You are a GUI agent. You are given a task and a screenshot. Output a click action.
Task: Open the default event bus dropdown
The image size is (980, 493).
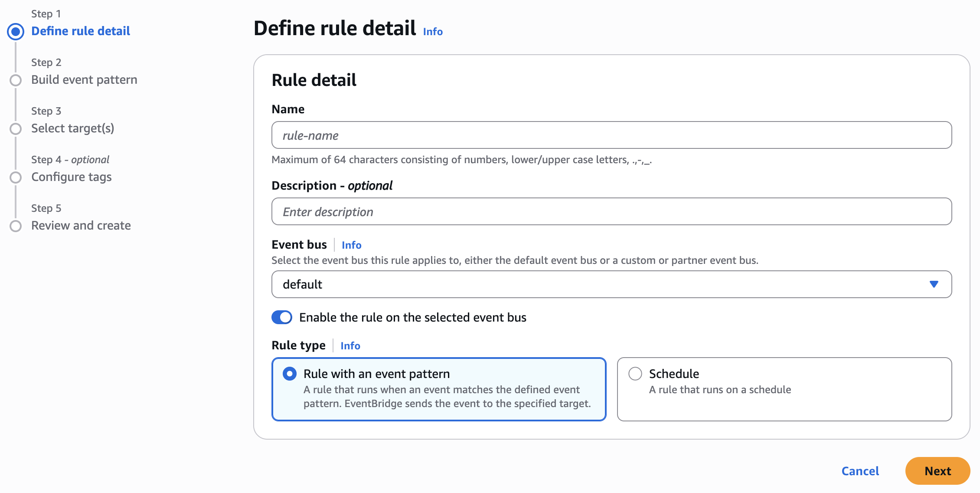pyautogui.click(x=611, y=284)
